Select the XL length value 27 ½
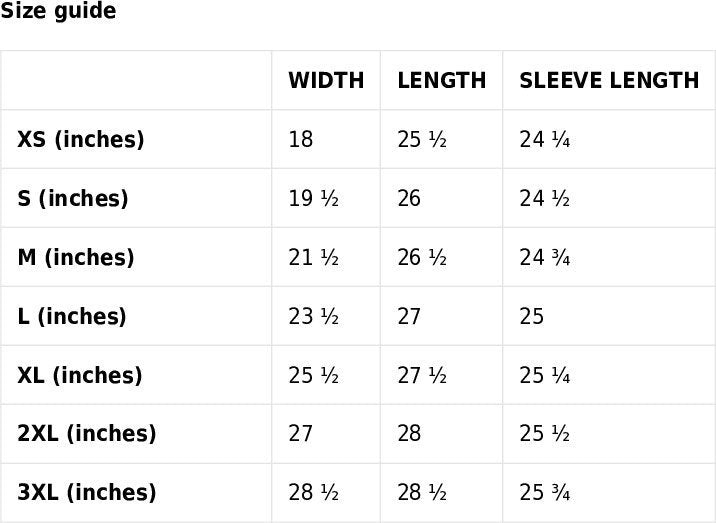 (422, 376)
